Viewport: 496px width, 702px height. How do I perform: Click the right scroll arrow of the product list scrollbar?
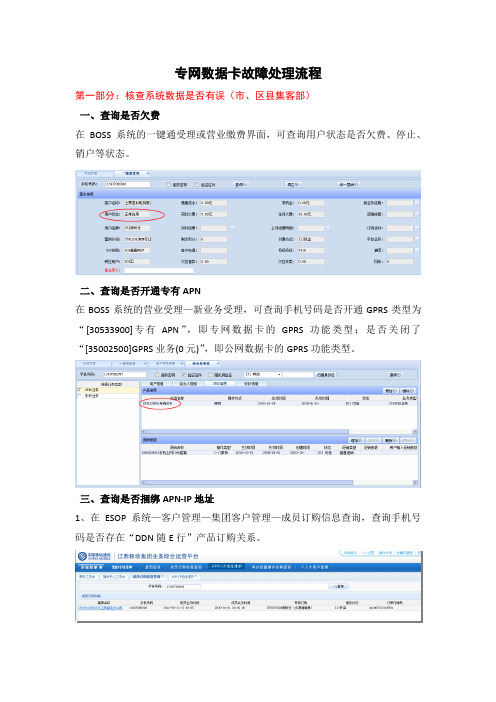[415, 432]
